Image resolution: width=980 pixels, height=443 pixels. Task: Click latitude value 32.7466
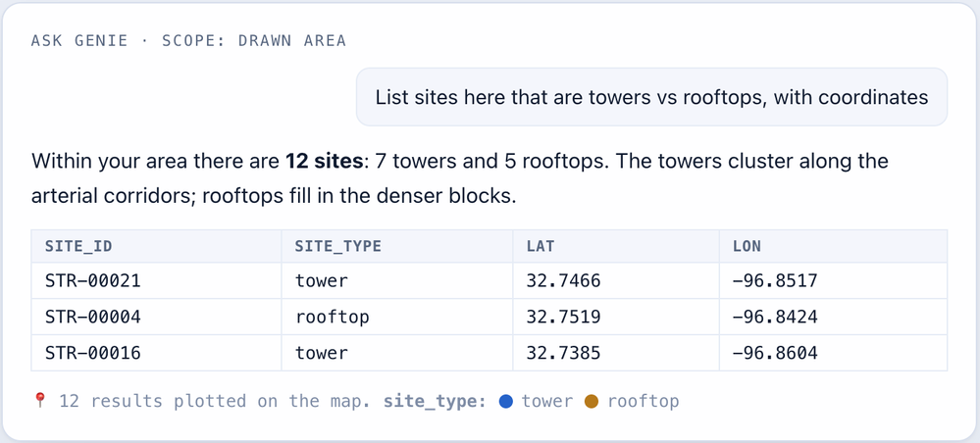pos(563,280)
